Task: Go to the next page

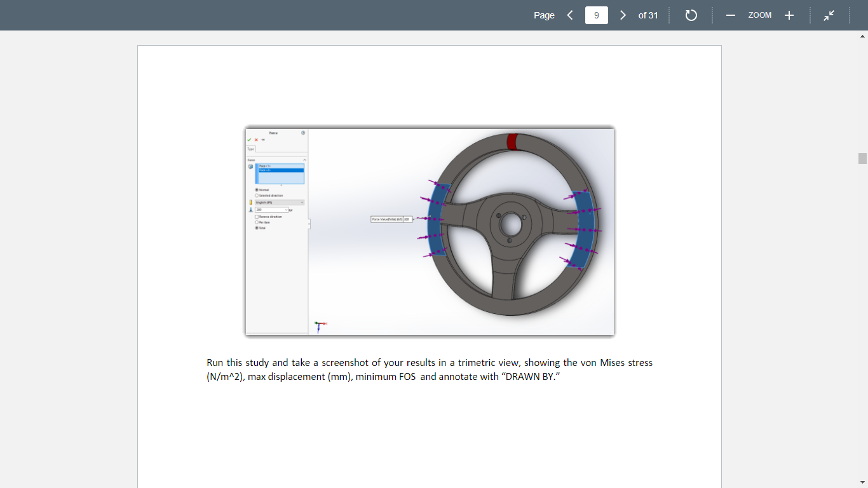Action: point(623,15)
